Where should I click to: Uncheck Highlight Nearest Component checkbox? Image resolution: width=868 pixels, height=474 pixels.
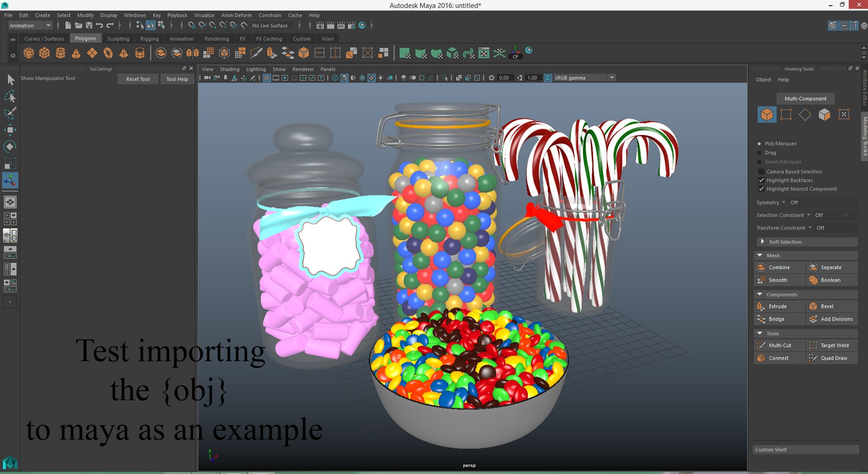pyautogui.click(x=761, y=189)
